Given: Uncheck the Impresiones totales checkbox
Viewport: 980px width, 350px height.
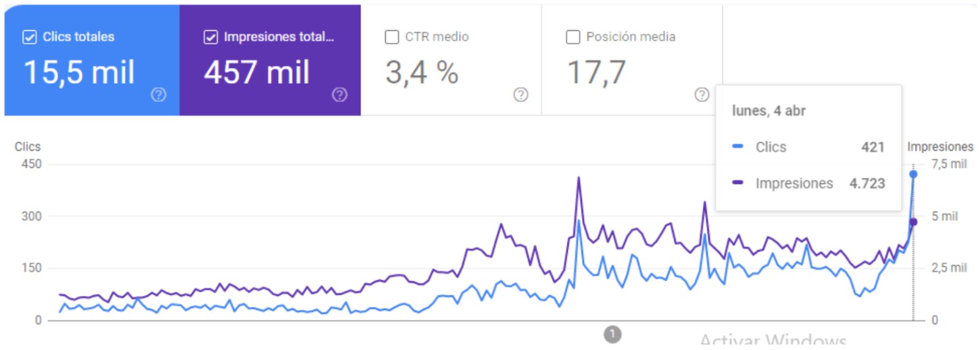Looking at the screenshot, I should pos(211,37).
